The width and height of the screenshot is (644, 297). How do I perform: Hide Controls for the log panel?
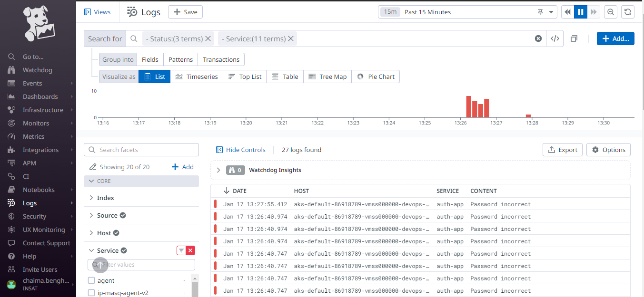241,150
